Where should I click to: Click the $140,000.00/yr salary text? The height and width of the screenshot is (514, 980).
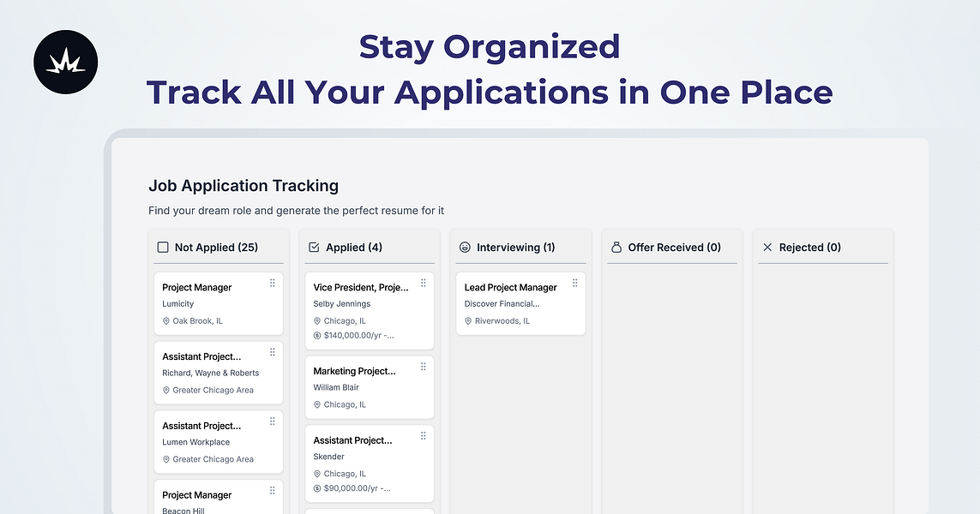(358, 335)
